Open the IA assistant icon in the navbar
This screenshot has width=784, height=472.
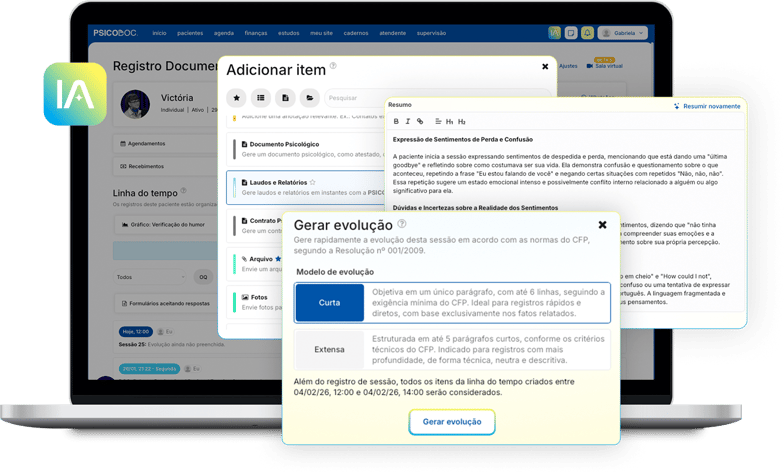click(554, 33)
